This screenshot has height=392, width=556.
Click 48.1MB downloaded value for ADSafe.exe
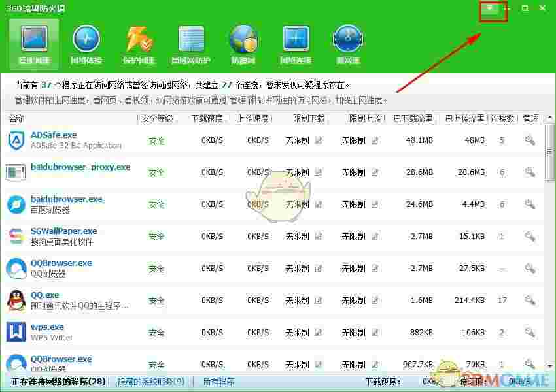(x=419, y=140)
